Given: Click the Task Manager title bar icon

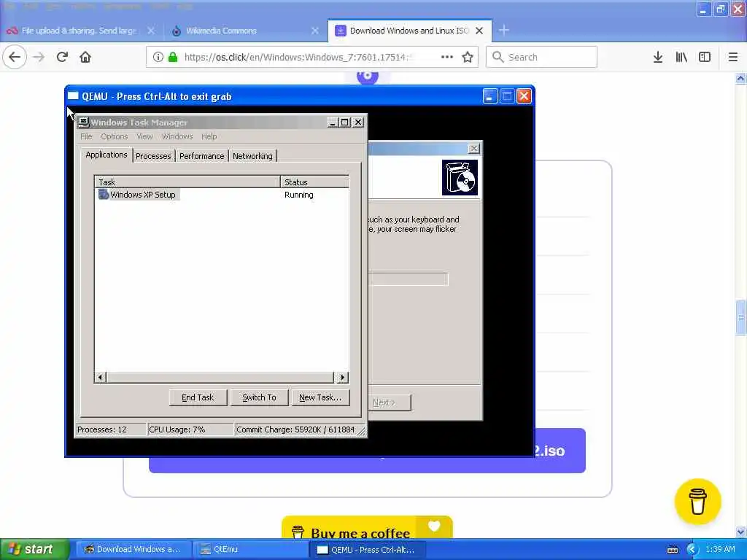Looking at the screenshot, I should [x=83, y=122].
